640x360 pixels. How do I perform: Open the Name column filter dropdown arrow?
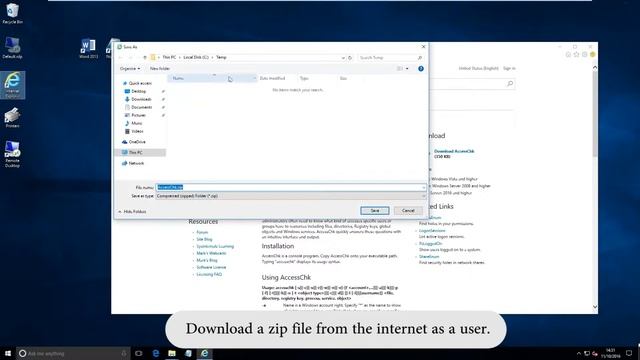pos(254,78)
